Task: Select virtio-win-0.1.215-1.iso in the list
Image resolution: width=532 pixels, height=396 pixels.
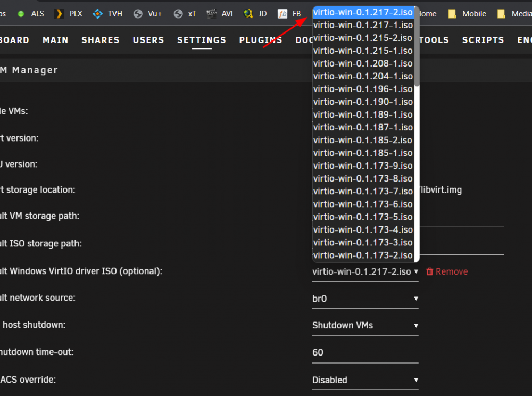Action: (363, 51)
